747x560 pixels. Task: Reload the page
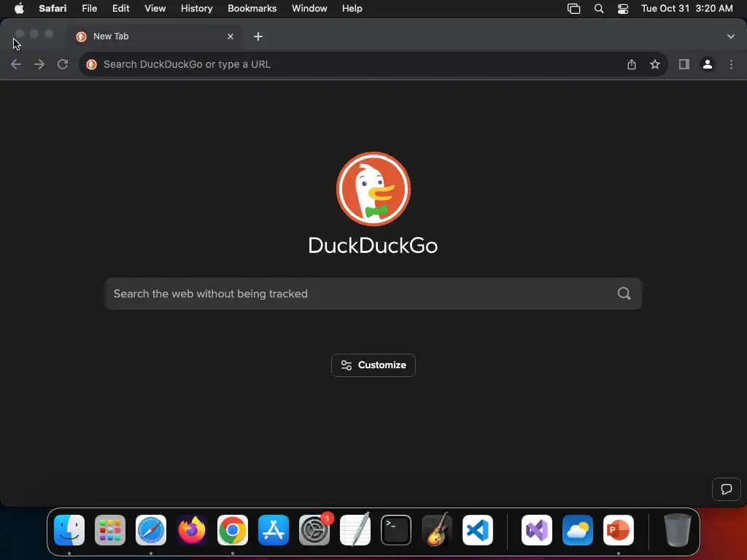click(63, 64)
